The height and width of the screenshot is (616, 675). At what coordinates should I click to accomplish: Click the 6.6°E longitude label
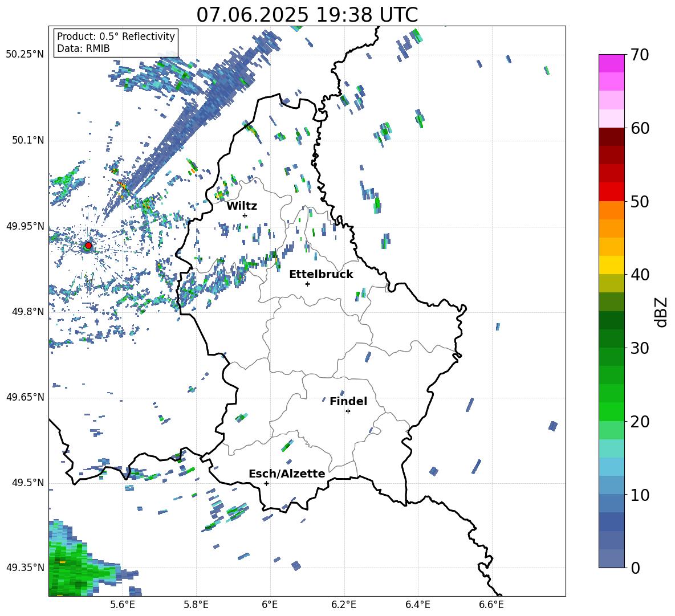tap(491, 605)
